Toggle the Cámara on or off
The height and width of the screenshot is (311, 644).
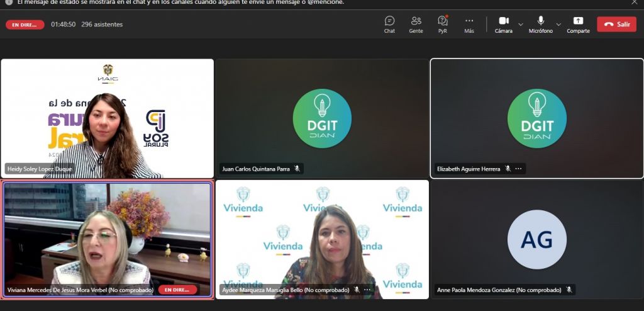pos(503,25)
